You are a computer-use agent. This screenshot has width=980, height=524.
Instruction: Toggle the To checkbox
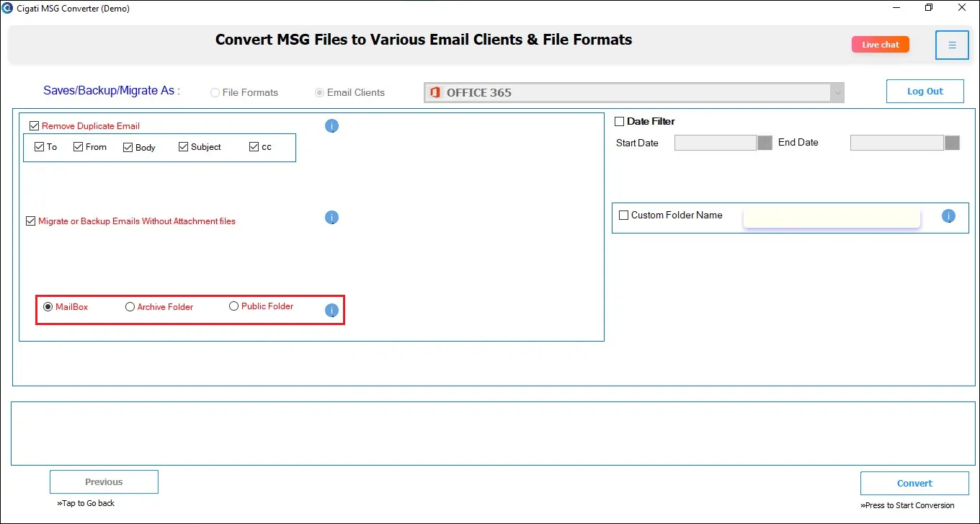39,147
